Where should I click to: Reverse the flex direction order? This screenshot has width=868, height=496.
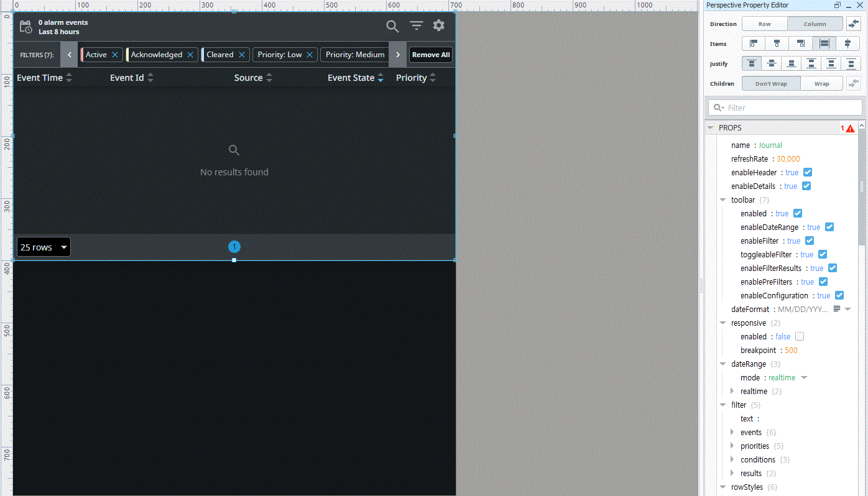point(854,24)
